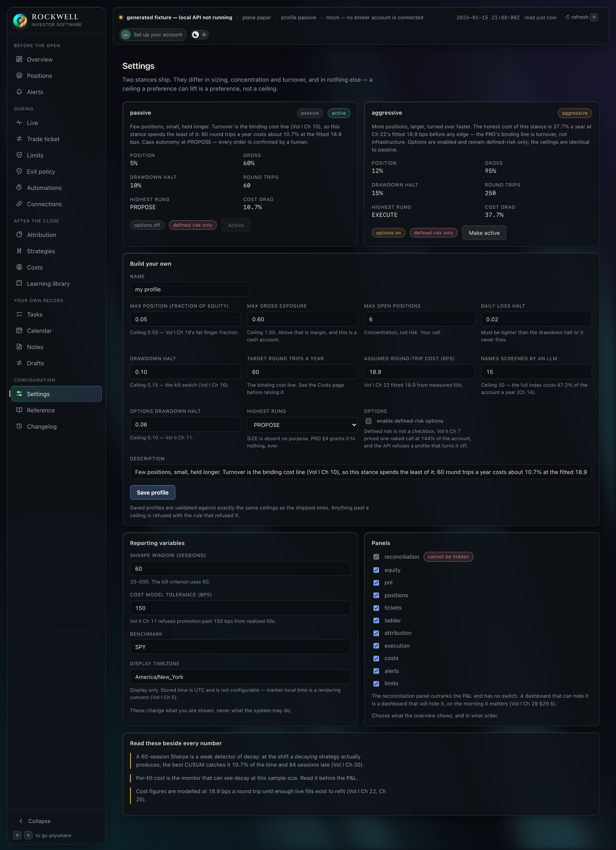Enable defined-risk options checkbox

(369, 421)
